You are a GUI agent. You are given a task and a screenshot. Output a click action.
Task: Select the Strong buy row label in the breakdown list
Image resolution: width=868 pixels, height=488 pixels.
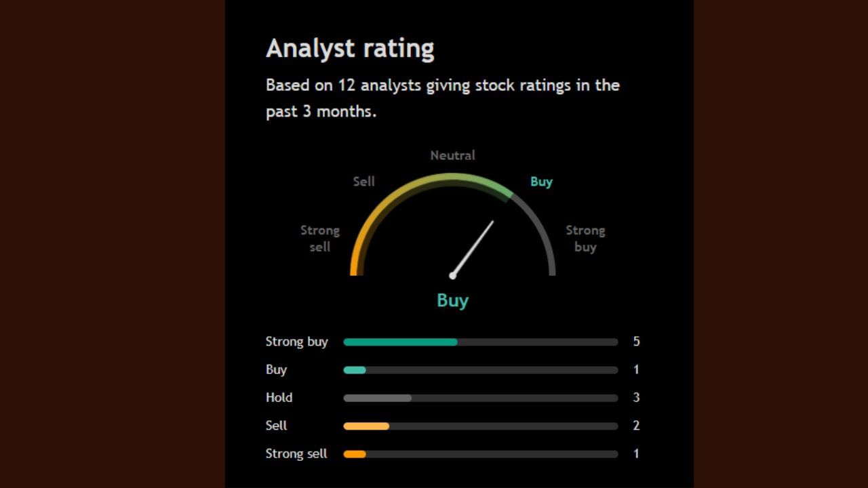coord(296,342)
